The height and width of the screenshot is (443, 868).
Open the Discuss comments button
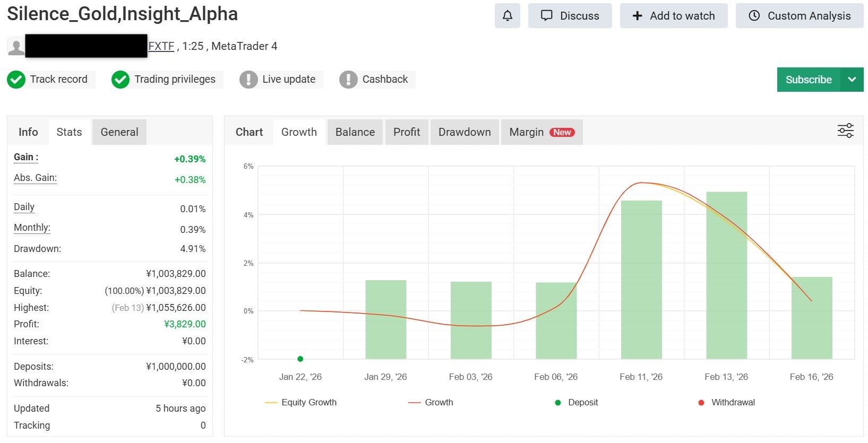pyautogui.click(x=570, y=16)
